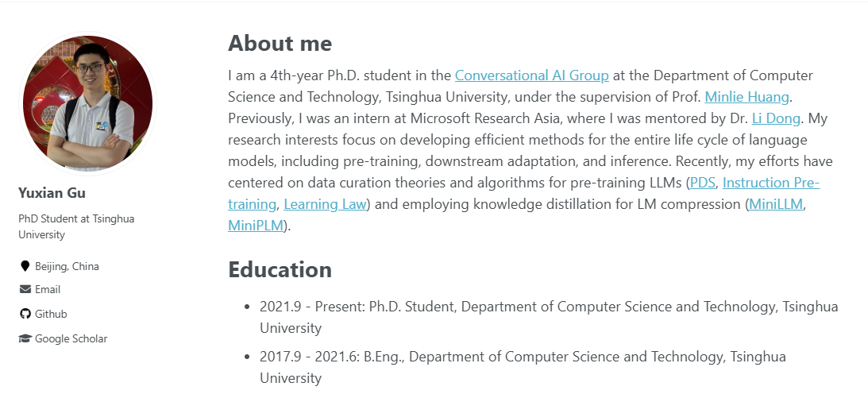
Task: Click the Github octocat icon
Action: click(25, 314)
